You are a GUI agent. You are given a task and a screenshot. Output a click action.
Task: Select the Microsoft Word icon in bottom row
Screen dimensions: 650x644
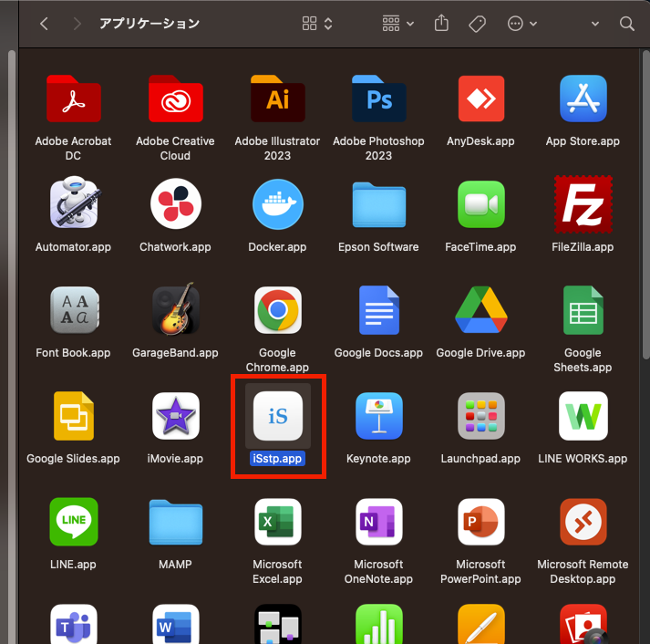176,624
